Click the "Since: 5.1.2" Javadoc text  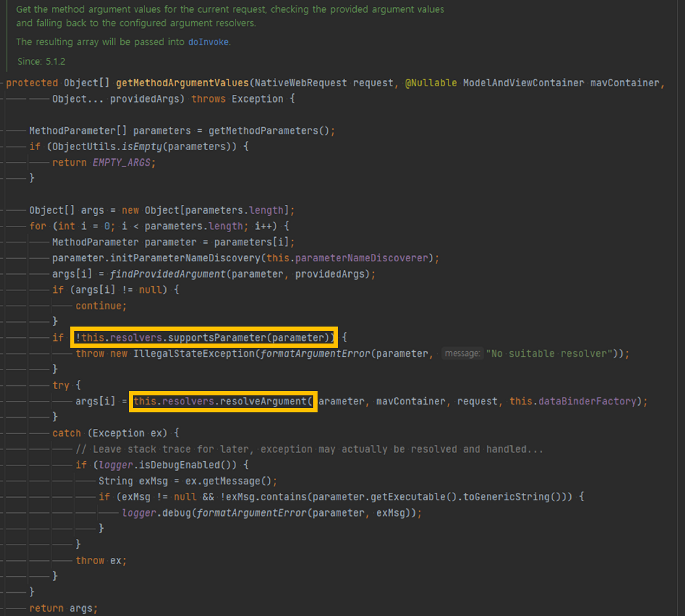pos(41,61)
